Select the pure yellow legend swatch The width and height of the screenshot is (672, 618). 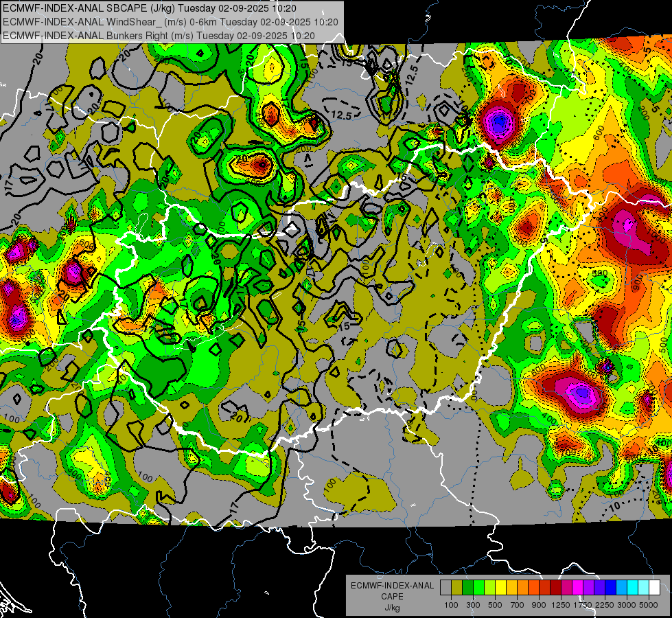500,588
